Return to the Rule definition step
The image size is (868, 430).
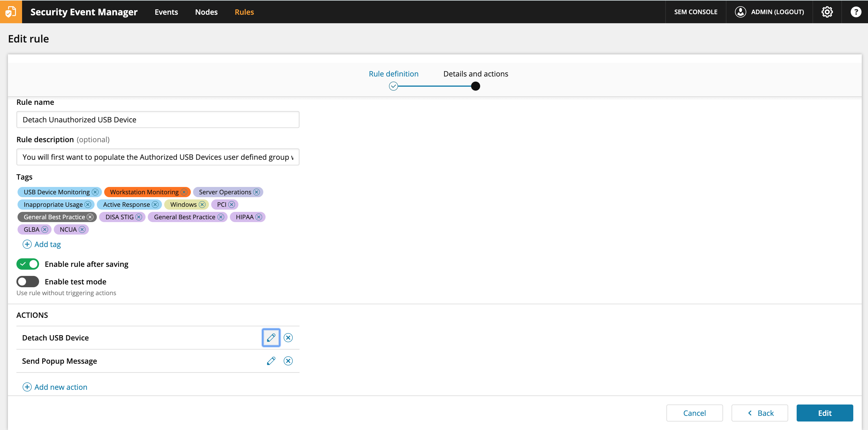pyautogui.click(x=393, y=74)
